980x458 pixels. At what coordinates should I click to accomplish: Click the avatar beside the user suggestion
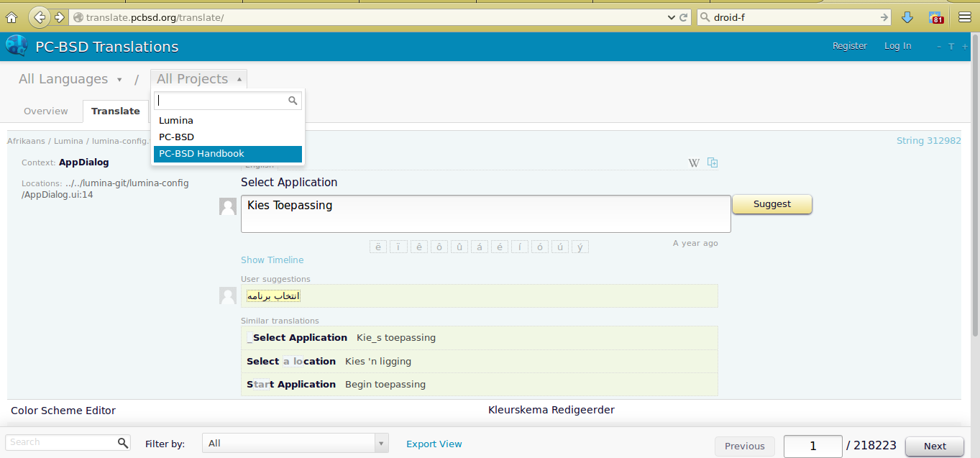pos(228,296)
